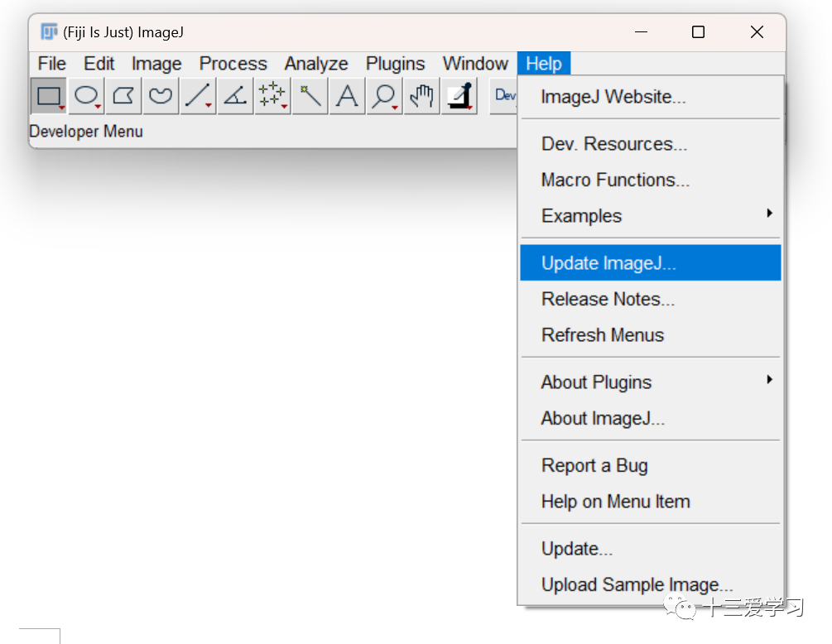Image resolution: width=832 pixels, height=644 pixels.
Task: Open the ImageJ Website... link
Action: point(613,97)
